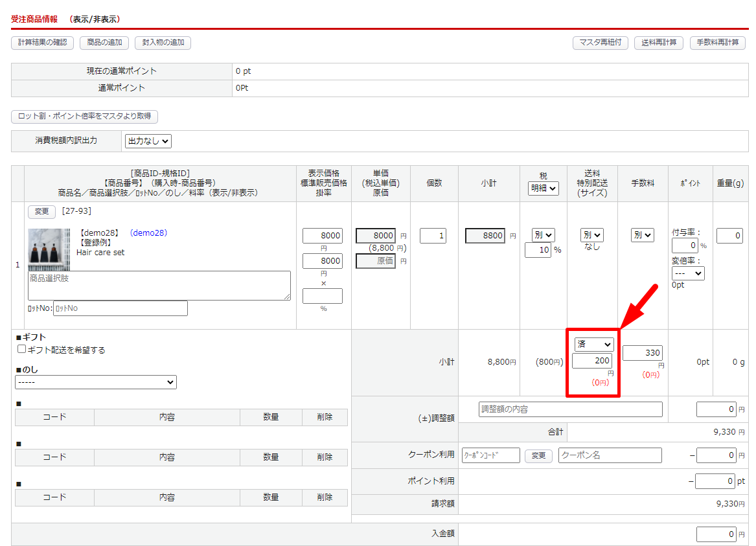The image size is (756, 546).
Task: Click the 調整額の内容 text field
Action: click(571, 409)
